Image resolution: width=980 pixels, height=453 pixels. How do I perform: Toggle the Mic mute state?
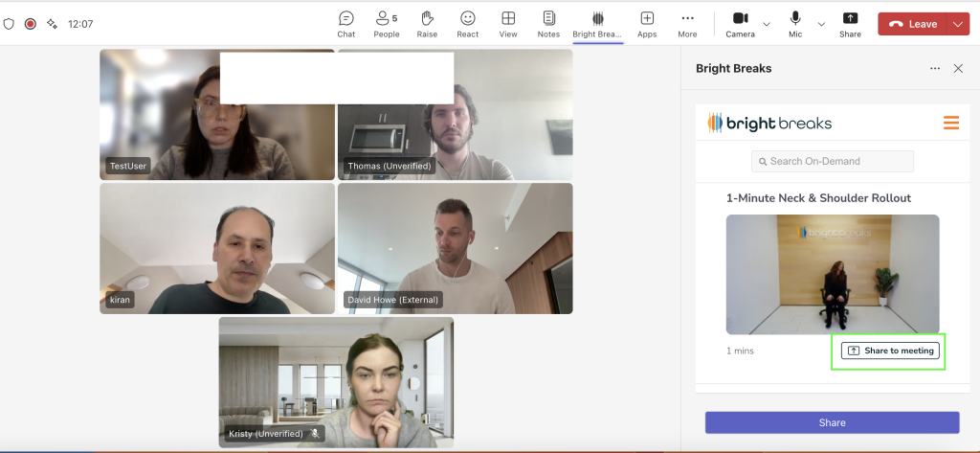coord(795,24)
